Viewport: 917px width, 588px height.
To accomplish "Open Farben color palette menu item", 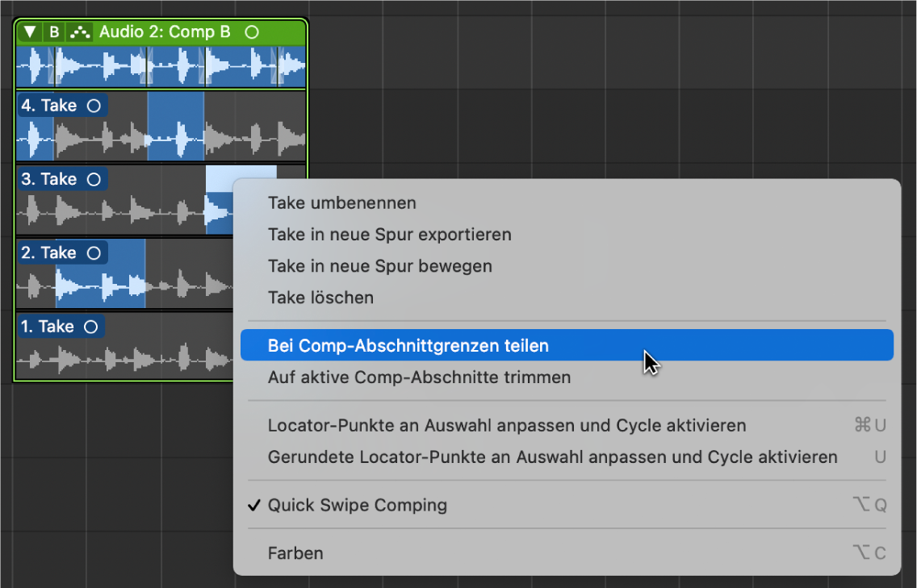I will click(x=295, y=553).
